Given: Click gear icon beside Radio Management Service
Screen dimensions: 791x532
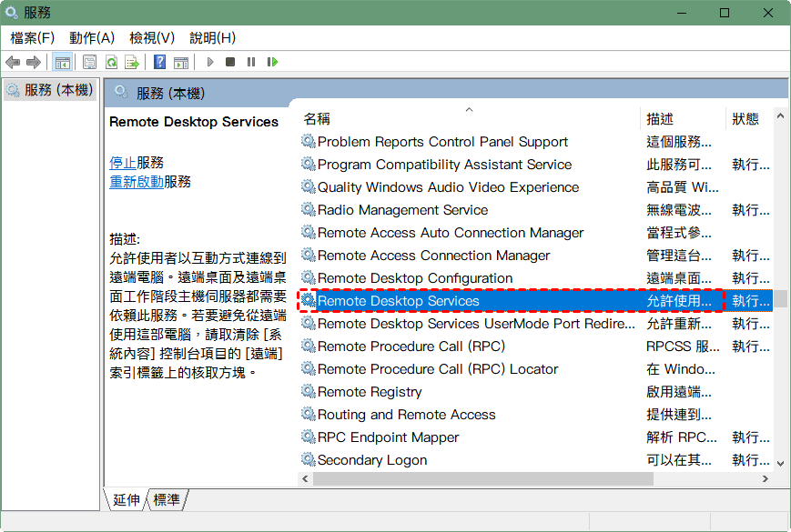Looking at the screenshot, I should coord(309,209).
